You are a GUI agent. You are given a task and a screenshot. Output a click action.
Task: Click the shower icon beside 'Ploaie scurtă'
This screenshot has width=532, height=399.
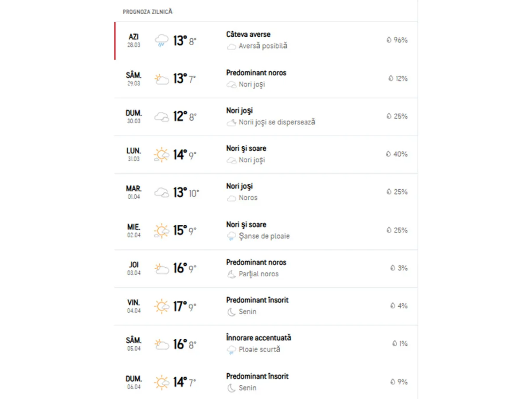click(231, 350)
